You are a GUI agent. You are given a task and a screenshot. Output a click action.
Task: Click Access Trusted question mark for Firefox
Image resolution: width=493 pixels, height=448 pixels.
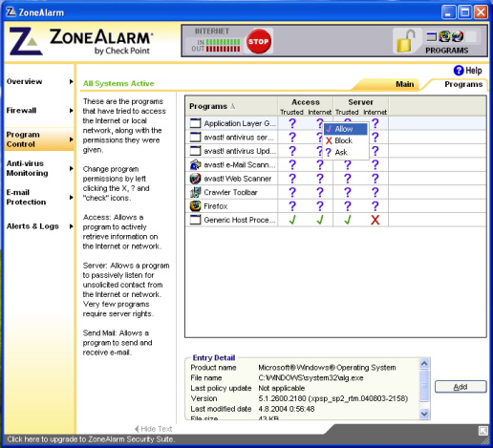292,206
